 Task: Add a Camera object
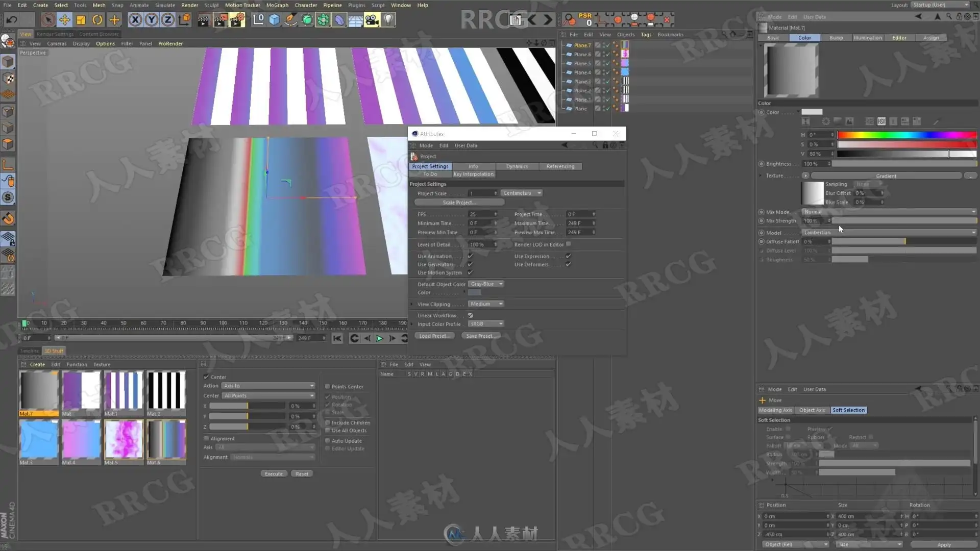[x=372, y=20]
